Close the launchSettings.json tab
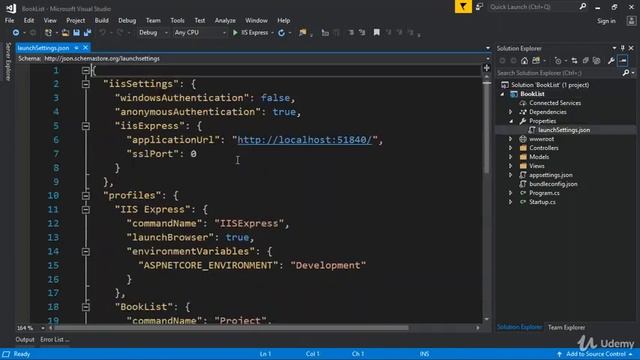Screen dimensions: 640x360 point(85,48)
